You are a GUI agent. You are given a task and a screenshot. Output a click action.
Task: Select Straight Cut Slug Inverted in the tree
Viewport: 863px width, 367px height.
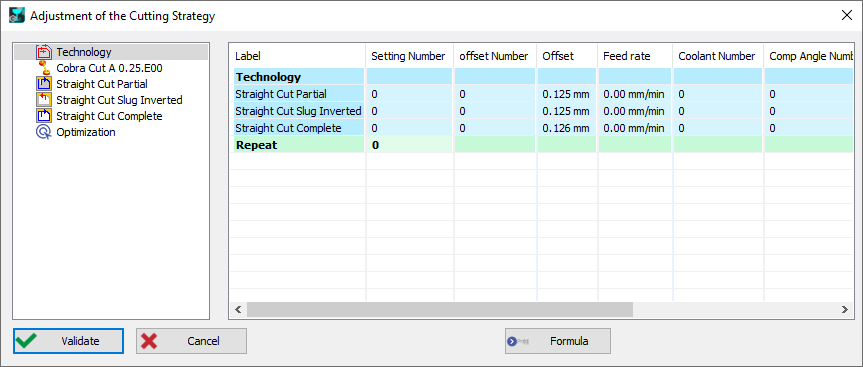point(119,100)
